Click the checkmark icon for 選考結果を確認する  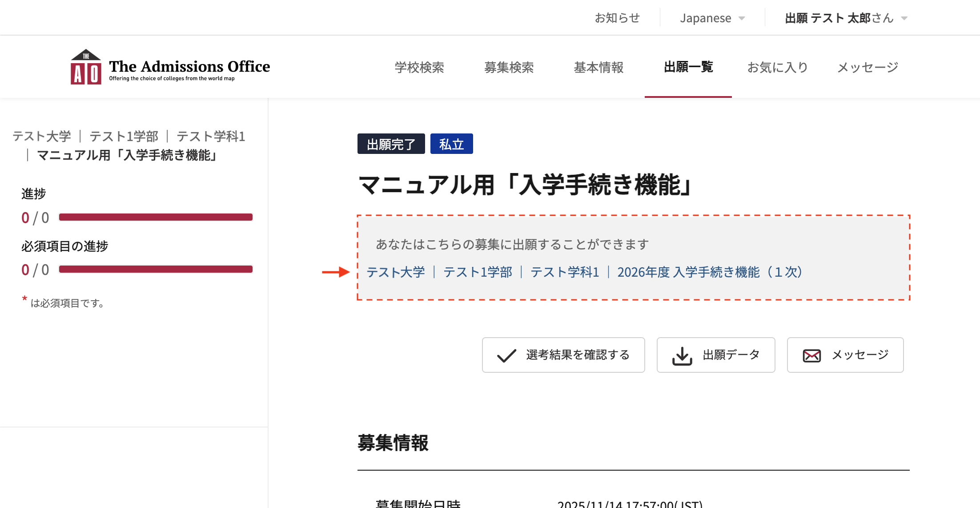tap(506, 355)
